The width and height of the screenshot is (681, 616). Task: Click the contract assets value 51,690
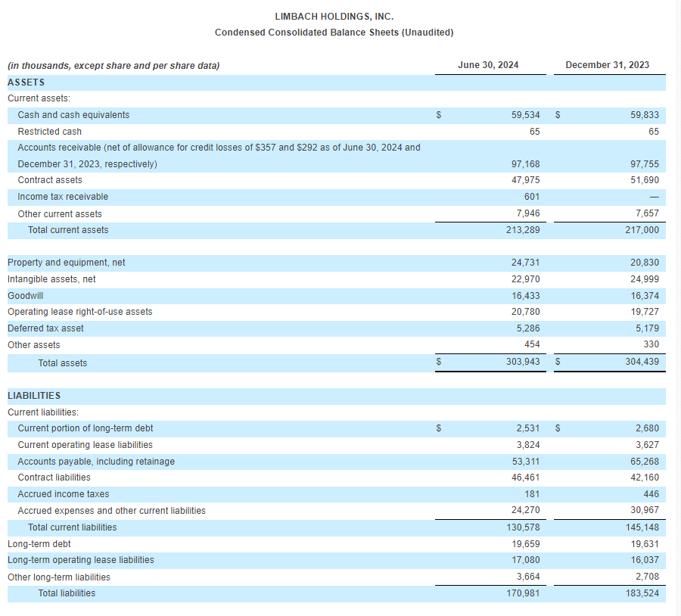(645, 180)
